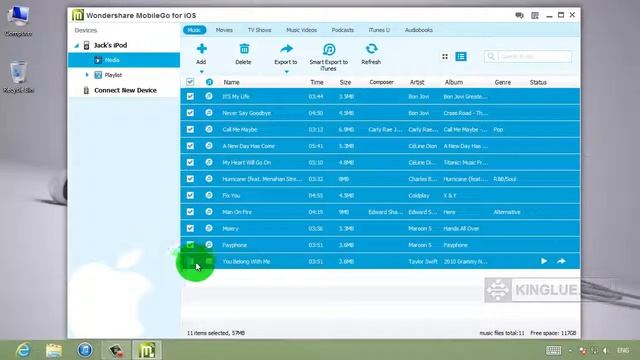640x360 pixels.
Task: Open system tray volume icon
Action: tap(606, 350)
